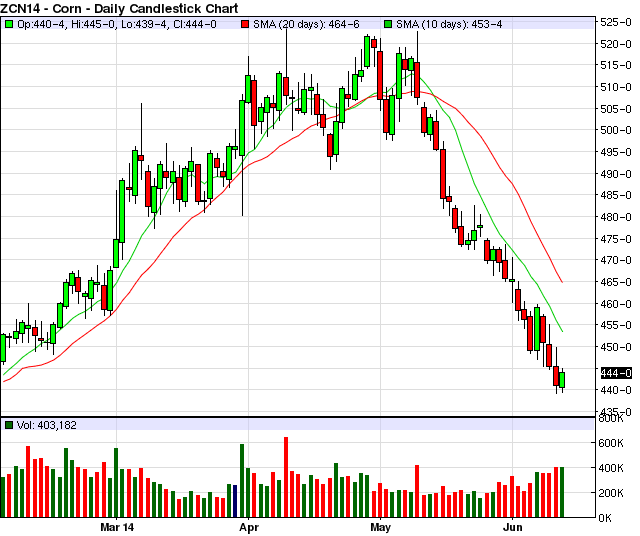
Task: Click the May date axis label
Action: (380, 528)
